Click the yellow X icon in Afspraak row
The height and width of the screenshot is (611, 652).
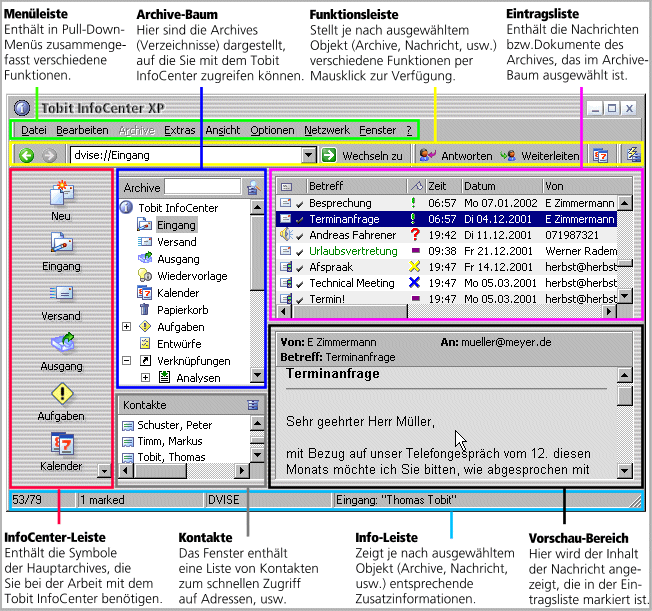(415, 267)
